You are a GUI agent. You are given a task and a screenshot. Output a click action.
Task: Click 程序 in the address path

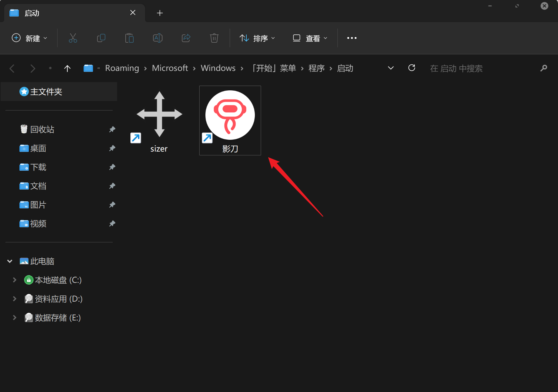[x=316, y=68]
